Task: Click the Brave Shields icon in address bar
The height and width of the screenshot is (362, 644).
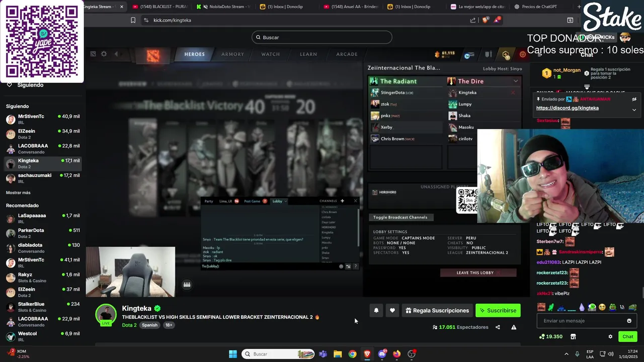Action: click(485, 20)
